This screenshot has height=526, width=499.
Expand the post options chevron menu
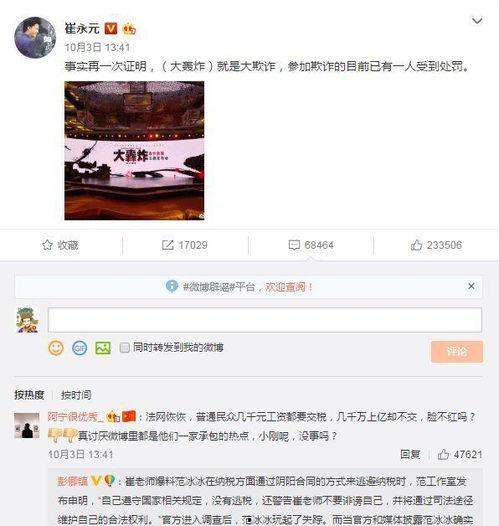[477, 21]
